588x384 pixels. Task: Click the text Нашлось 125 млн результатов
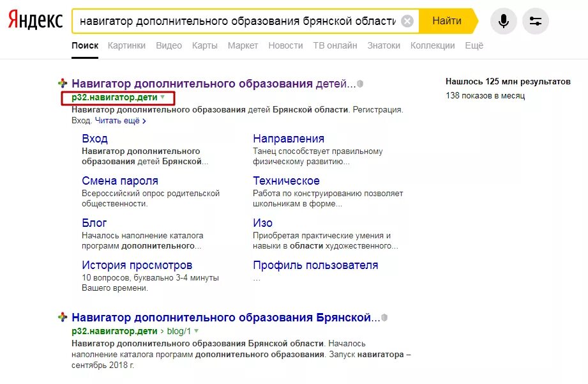508,81
